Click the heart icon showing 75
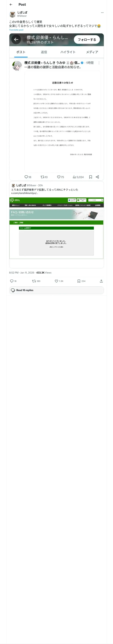This screenshot has width=113, height=644. [x=59, y=177]
